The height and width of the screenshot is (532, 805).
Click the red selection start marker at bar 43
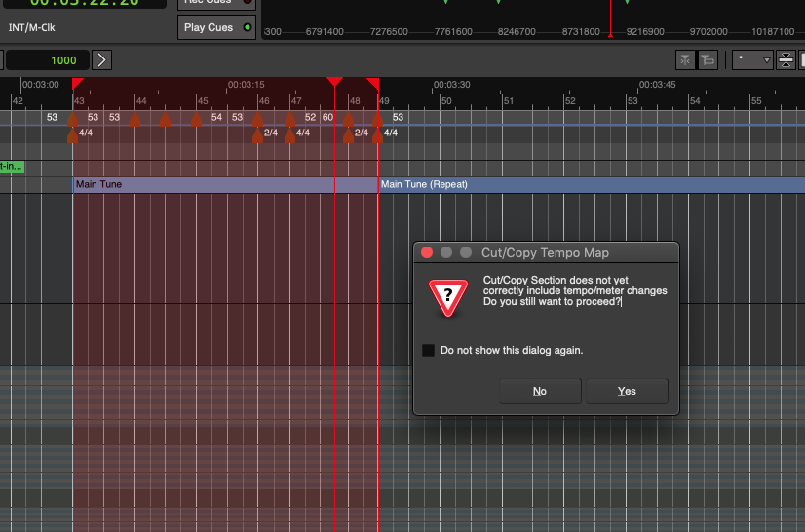[x=78, y=84]
